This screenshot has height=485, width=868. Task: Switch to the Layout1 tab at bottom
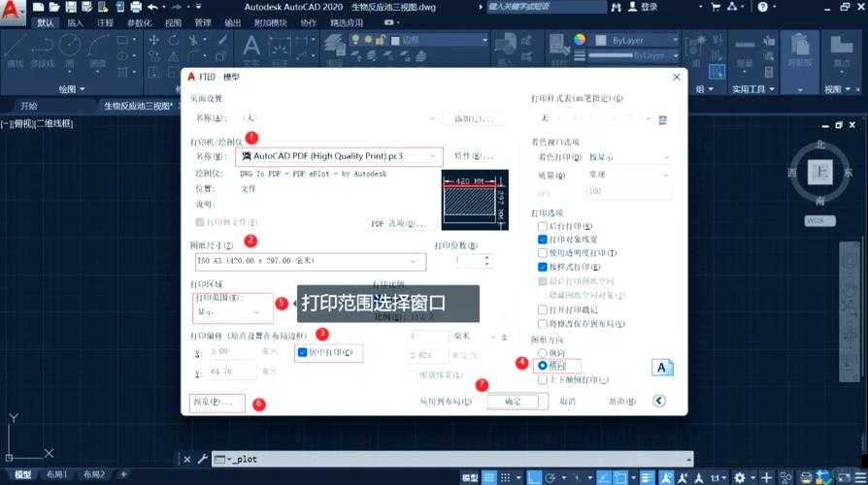[x=56, y=474]
